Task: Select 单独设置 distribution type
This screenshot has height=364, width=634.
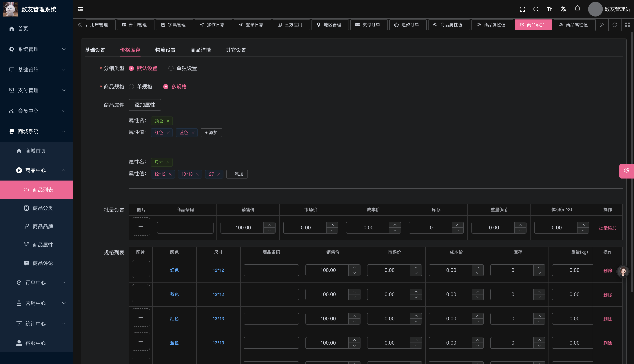Action: pos(183,68)
